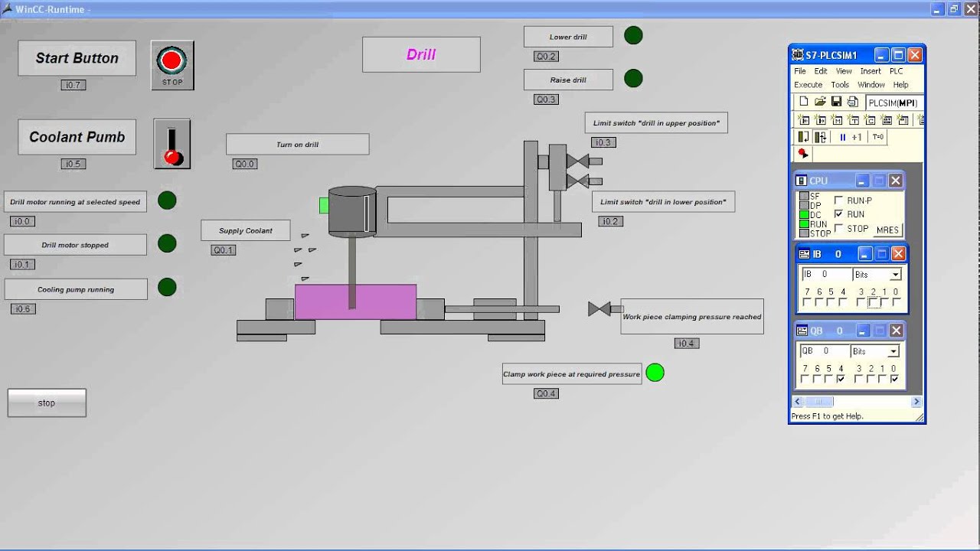Toggle IB bit 0 checkbox
This screenshot has height=551, width=980.
coord(896,302)
